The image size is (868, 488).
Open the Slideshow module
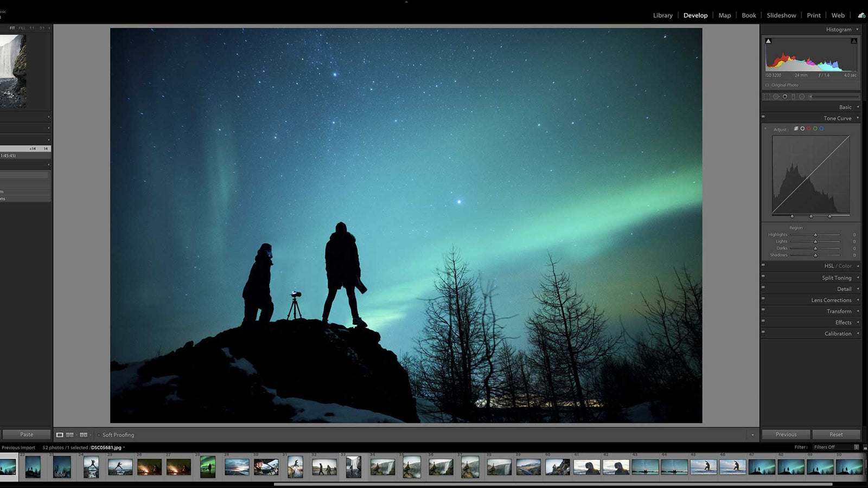781,15
